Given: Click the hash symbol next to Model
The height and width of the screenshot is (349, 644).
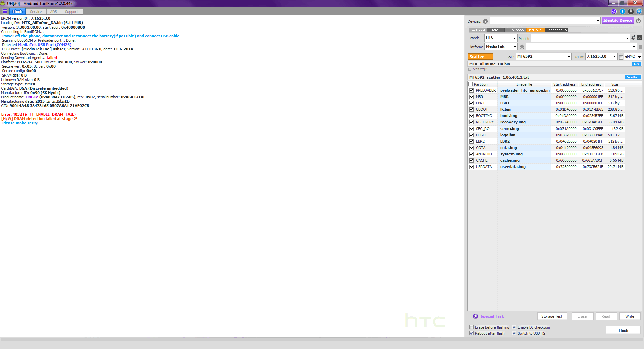Looking at the screenshot, I should coord(633,38).
